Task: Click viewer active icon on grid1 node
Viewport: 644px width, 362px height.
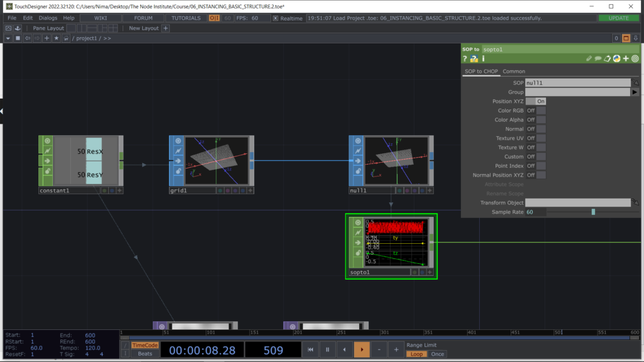Action: click(178, 141)
